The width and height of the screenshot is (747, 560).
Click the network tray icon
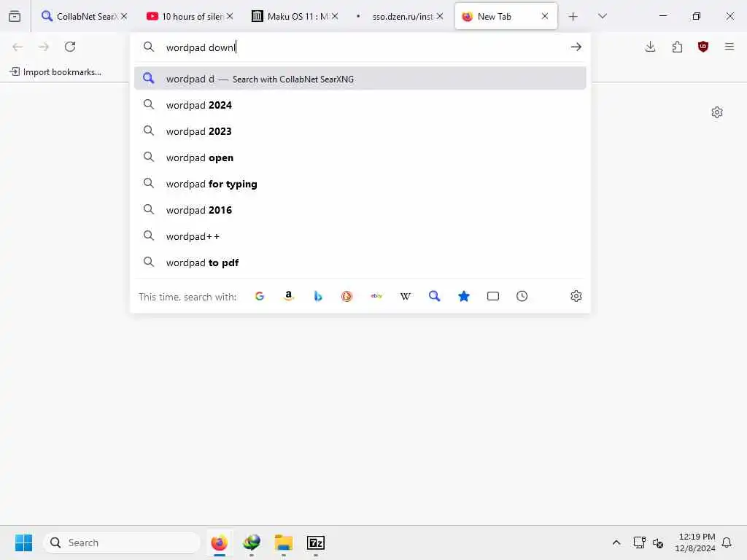click(639, 542)
